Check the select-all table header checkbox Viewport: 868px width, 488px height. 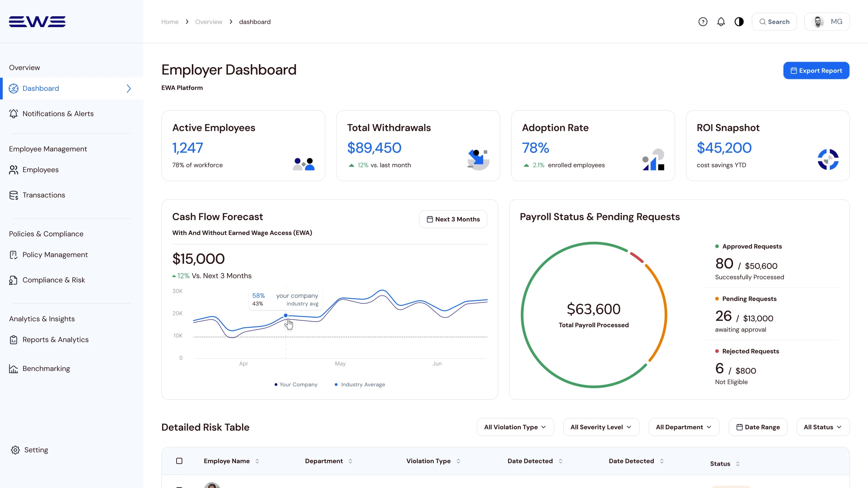[x=179, y=461]
